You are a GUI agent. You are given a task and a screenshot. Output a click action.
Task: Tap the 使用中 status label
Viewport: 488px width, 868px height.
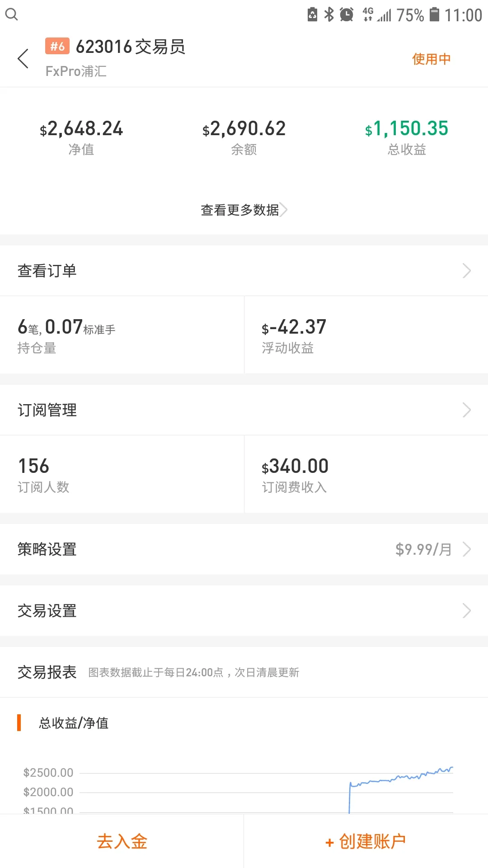pyautogui.click(x=432, y=59)
